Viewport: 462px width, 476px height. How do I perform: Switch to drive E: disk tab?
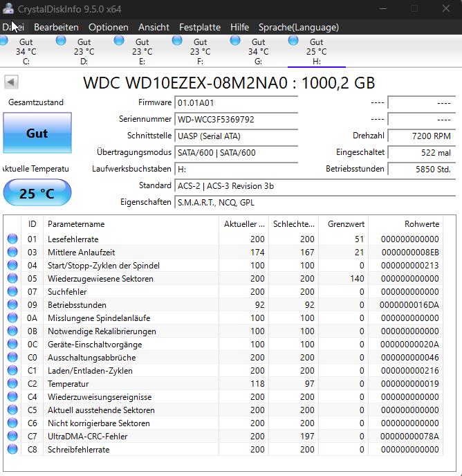pos(142,51)
